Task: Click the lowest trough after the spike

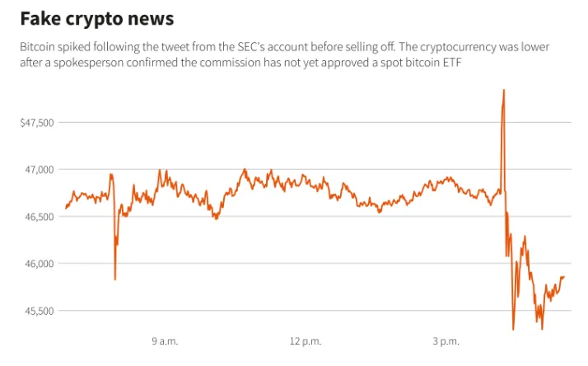Action: [x=513, y=330]
